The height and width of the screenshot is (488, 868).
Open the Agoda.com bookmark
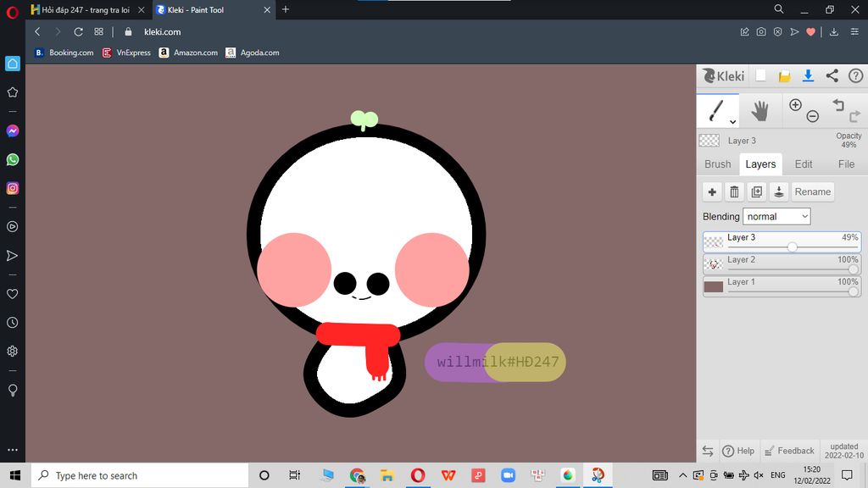tap(253, 53)
